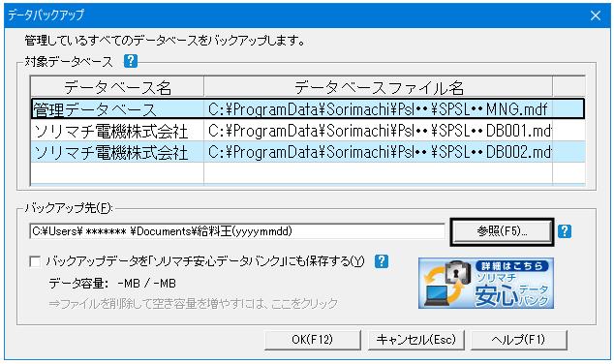The image size is (614, 364).
Task: Close the データバックアップ dialog window
Action: click(x=596, y=15)
